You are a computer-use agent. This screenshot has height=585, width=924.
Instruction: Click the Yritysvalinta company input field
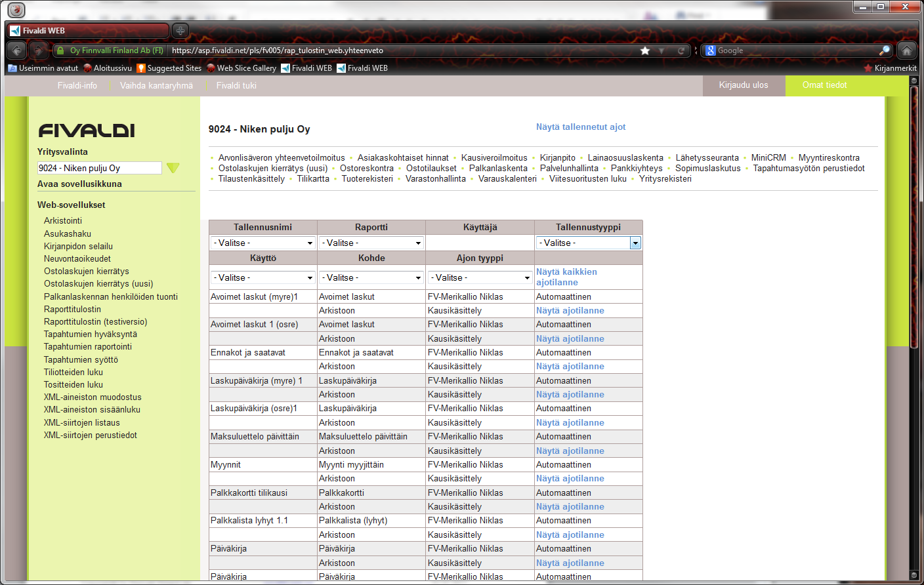(99, 168)
